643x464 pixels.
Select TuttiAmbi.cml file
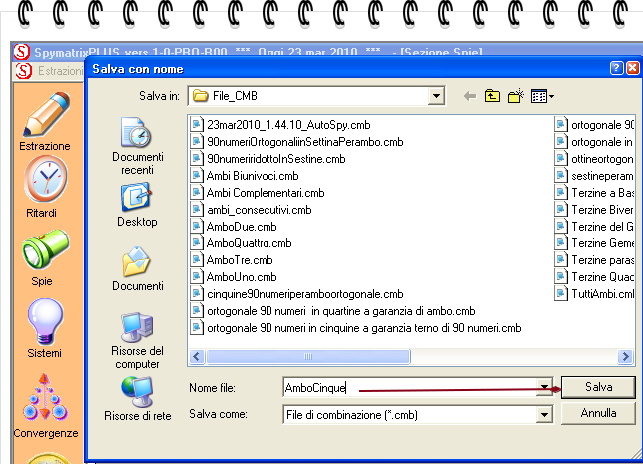[x=594, y=294]
